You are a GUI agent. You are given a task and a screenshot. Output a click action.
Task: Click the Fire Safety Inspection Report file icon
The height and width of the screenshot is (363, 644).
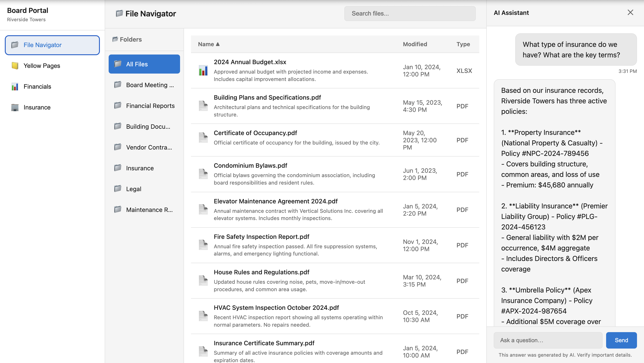click(203, 245)
